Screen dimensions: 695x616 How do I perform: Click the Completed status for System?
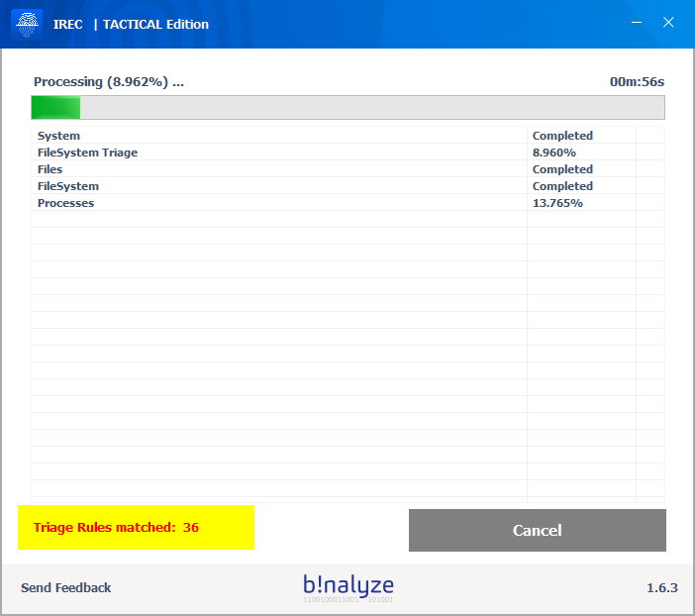coord(562,136)
